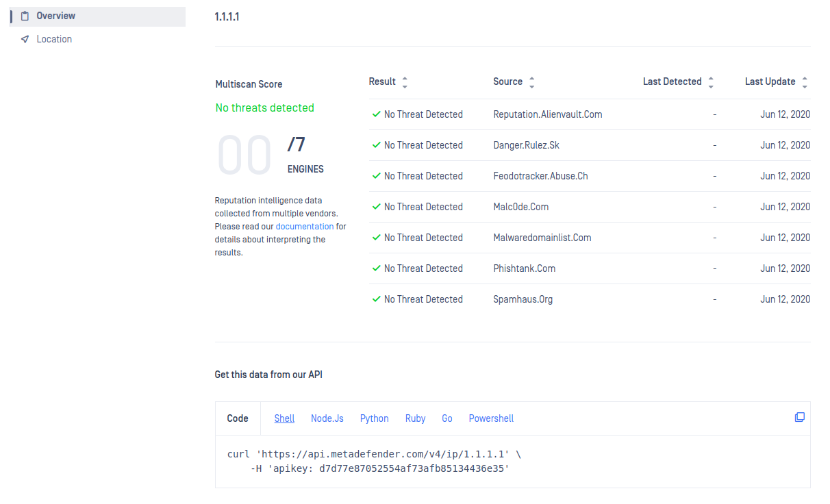Click the Code label in the snippet box
830x504 pixels.
click(x=238, y=418)
